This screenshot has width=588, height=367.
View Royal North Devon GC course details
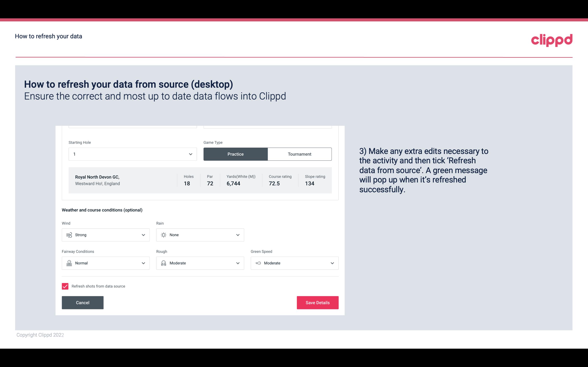tap(200, 180)
